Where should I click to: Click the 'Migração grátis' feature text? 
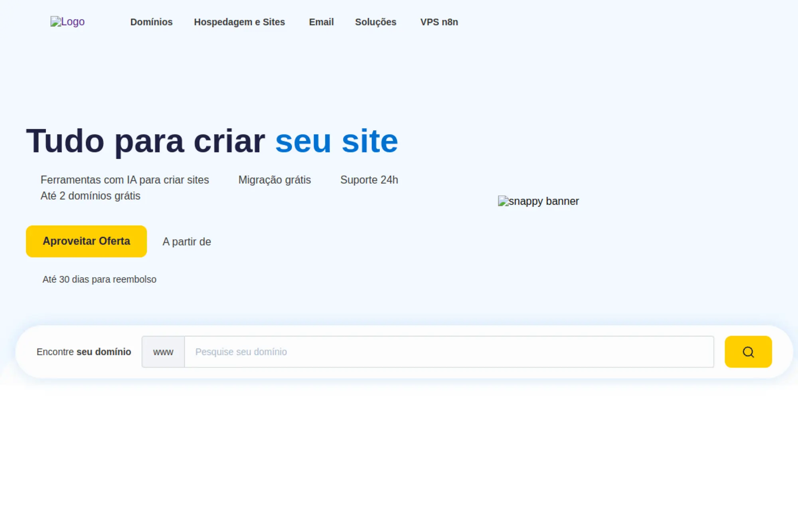coord(274,180)
